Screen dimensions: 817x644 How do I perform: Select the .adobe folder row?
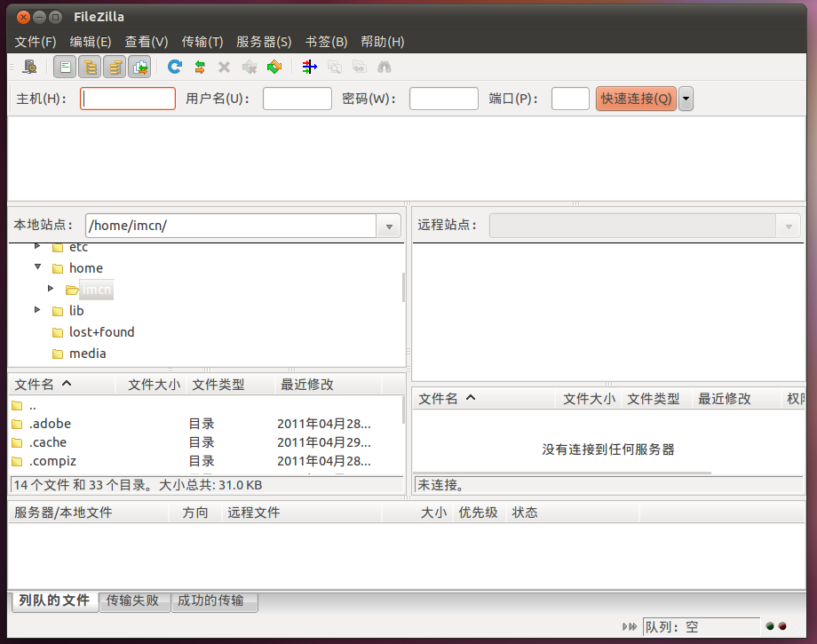(206, 424)
